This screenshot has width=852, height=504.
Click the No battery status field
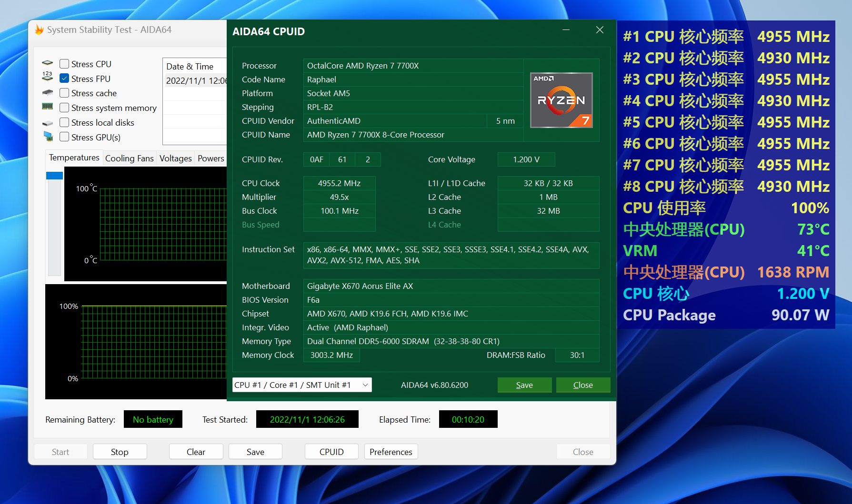153,419
